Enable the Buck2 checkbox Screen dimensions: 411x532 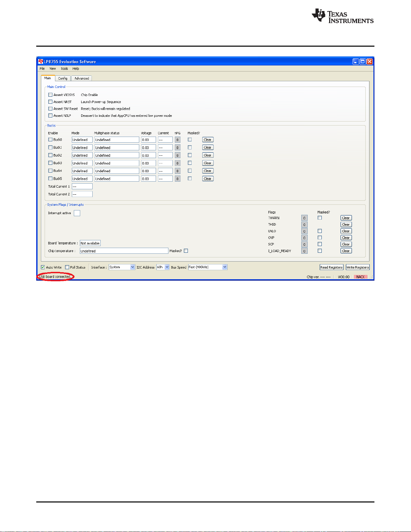50,155
